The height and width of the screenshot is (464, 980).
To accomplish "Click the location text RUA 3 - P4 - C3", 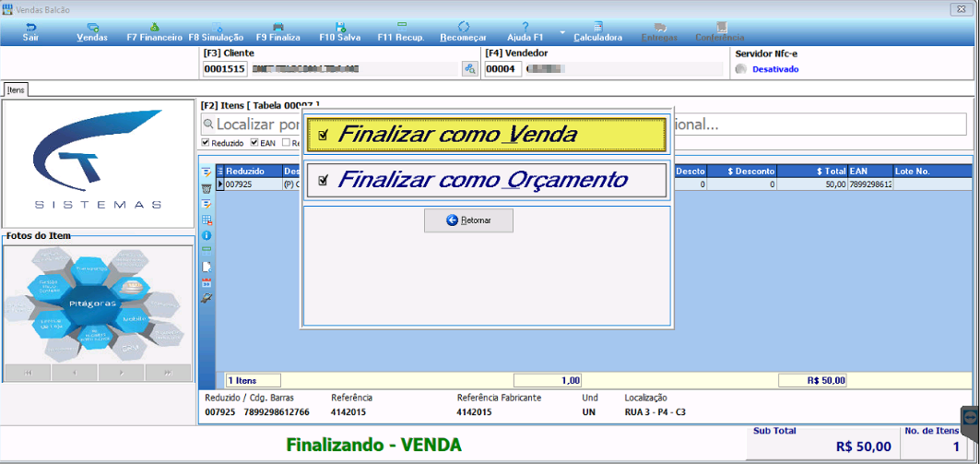I will pyautogui.click(x=655, y=412).
